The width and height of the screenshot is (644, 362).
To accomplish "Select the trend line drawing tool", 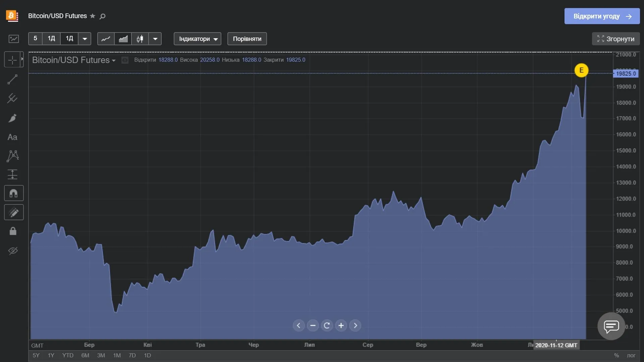I will pos(12,79).
